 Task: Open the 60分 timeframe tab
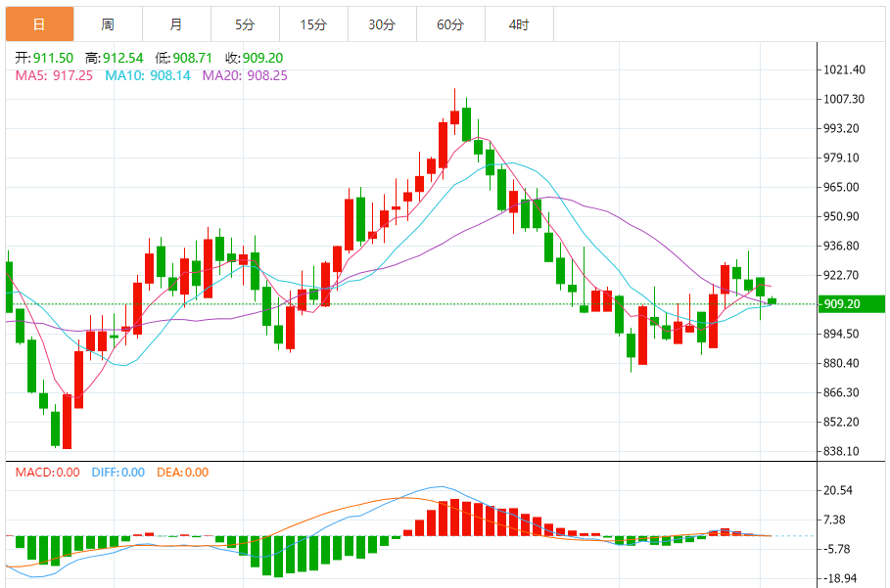pos(450,24)
